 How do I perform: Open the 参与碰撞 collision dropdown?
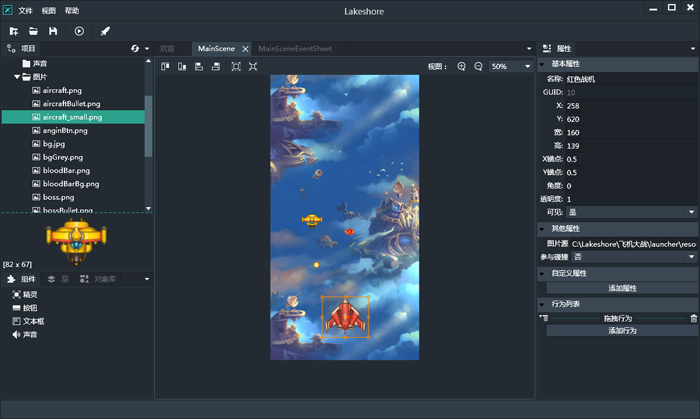pyautogui.click(x=630, y=257)
